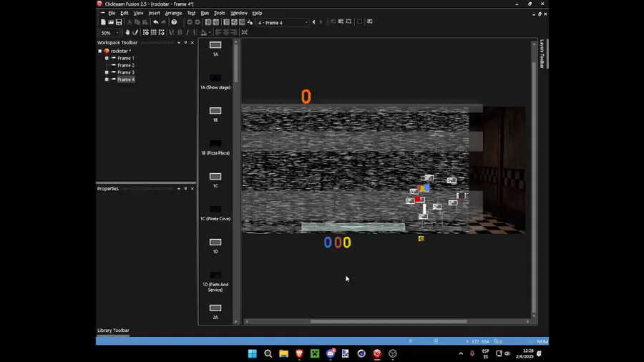Open Properties panel options dropdown arrow
Image resolution: width=644 pixels, height=362 pixels.
[179, 189]
